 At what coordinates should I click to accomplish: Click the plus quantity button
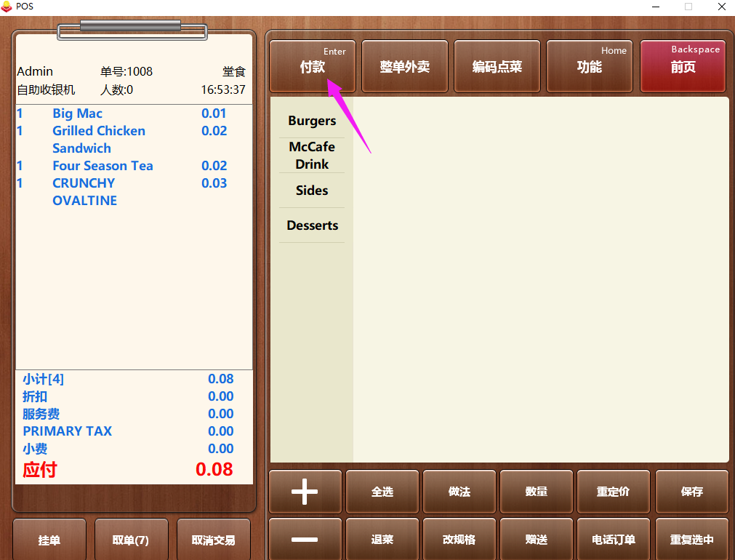pyautogui.click(x=305, y=492)
